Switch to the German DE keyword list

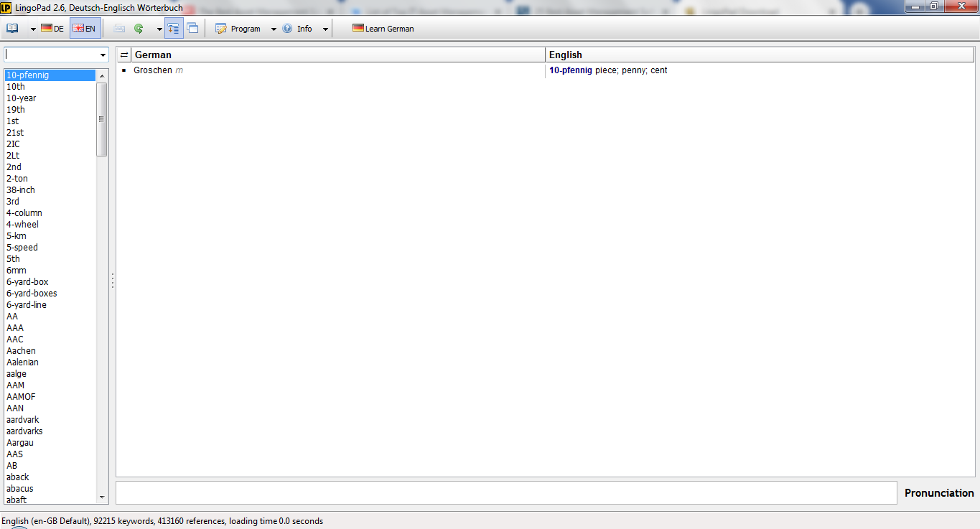[52, 29]
